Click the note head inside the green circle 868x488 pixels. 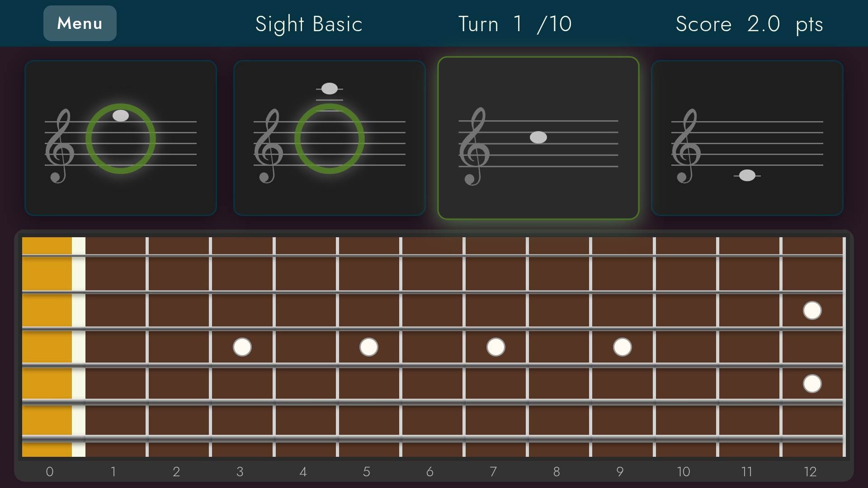(x=120, y=116)
